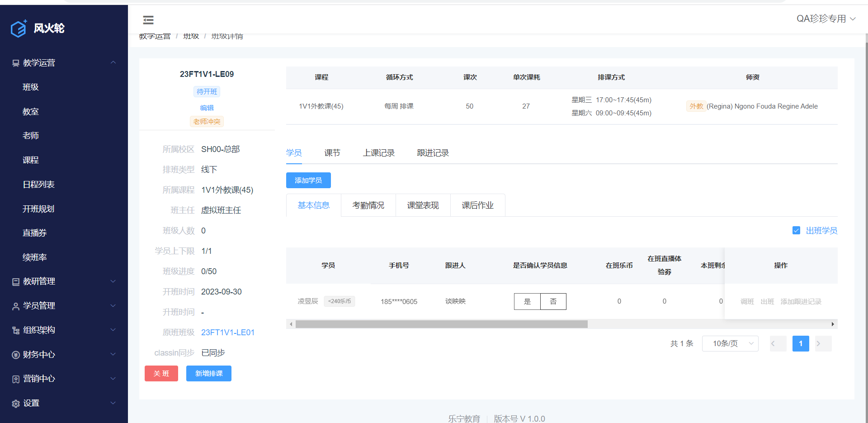The width and height of the screenshot is (868, 423).
Task: Click the 风火轮 logo icon
Action: [19, 29]
